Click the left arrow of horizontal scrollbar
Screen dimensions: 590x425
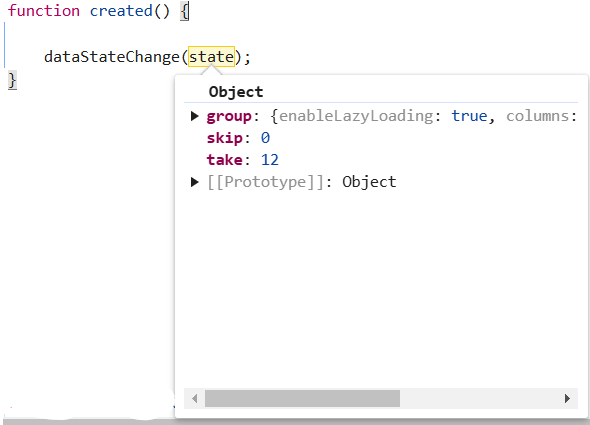pyautogui.click(x=195, y=398)
